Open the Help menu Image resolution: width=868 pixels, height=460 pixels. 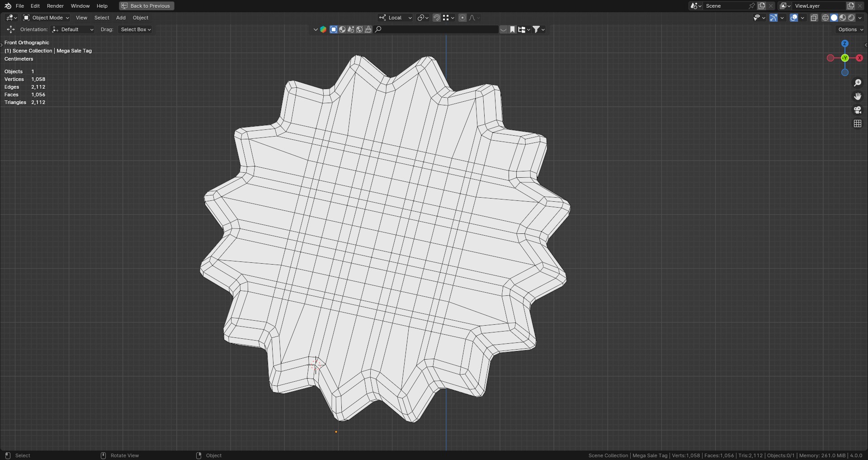(102, 6)
